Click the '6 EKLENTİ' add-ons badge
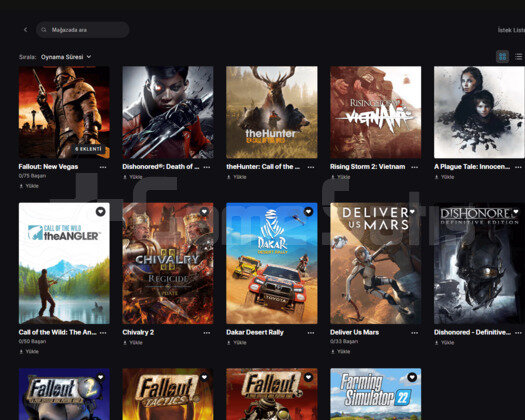 (x=88, y=149)
